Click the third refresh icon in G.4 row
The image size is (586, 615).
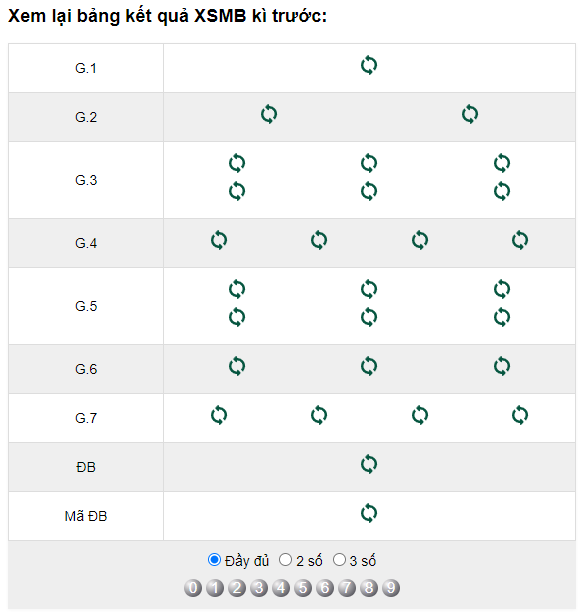(420, 240)
